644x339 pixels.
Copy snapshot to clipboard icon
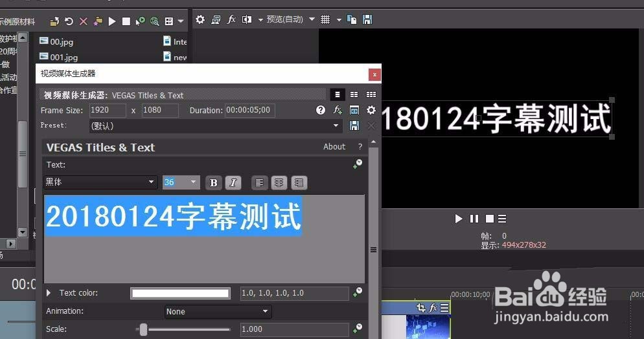coord(352,19)
